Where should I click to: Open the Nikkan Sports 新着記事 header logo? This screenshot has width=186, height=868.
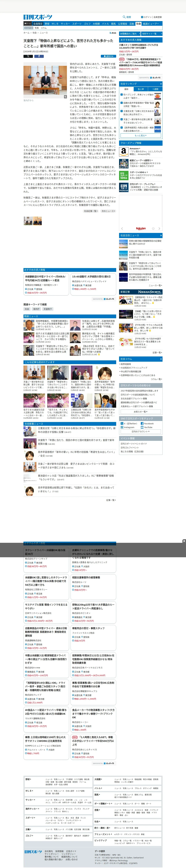coord(150,292)
